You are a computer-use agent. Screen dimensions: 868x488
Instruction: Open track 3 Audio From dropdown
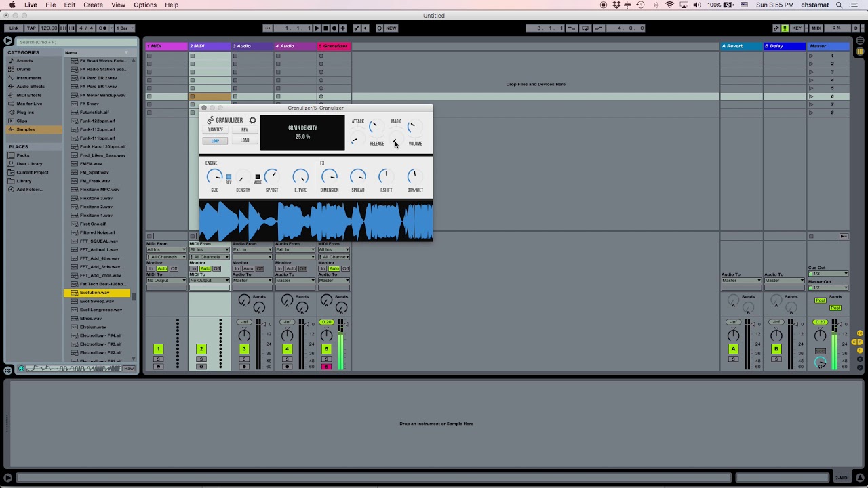tap(252, 249)
